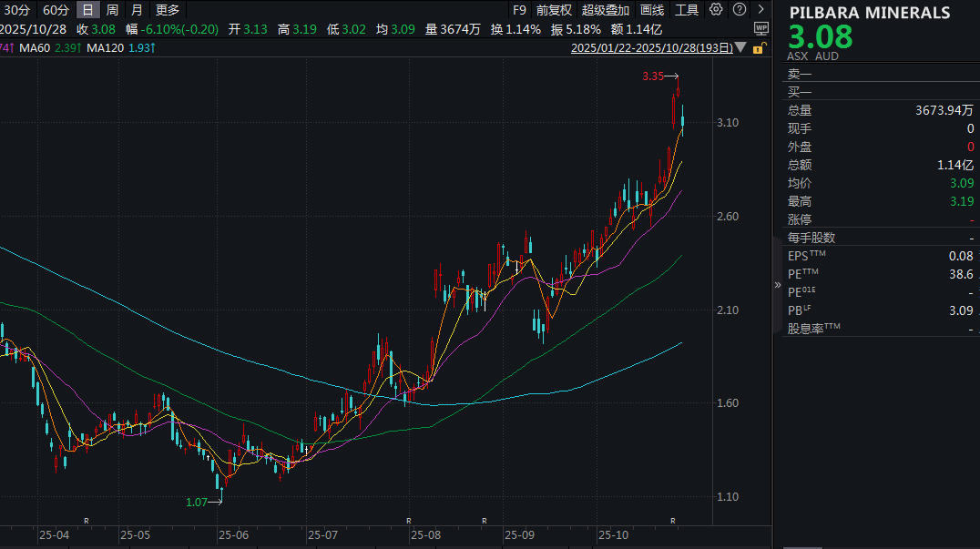Select the 周 weekly chart tab
Screen dimensions: 980x549
[x=112, y=10]
